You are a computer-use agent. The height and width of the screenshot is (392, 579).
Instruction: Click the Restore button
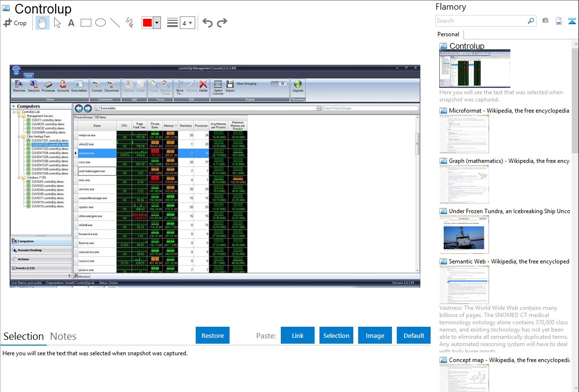pyautogui.click(x=213, y=335)
